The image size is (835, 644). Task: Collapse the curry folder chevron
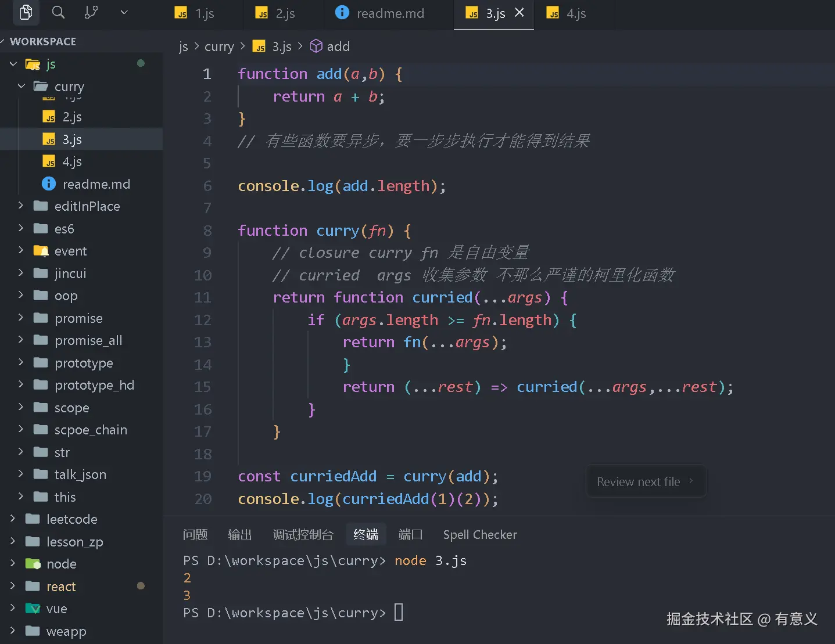pos(21,86)
